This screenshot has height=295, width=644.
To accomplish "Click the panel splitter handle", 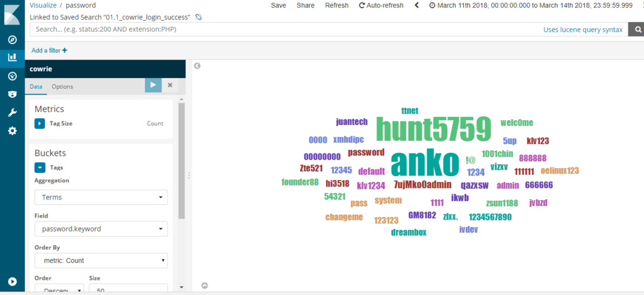I will click(x=189, y=175).
